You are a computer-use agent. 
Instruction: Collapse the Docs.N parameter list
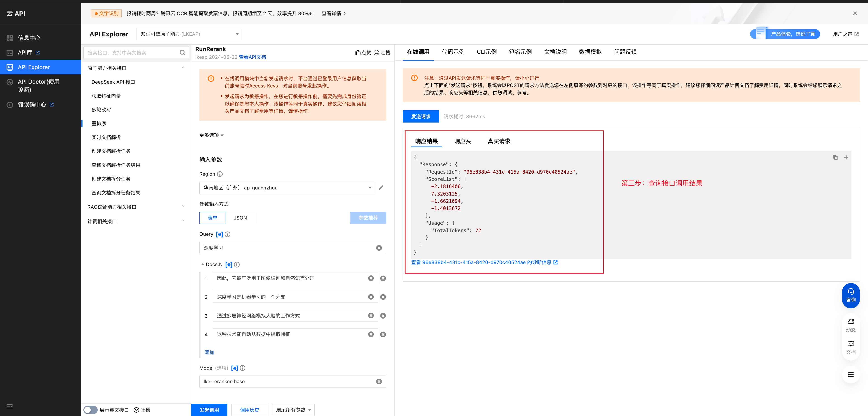pyautogui.click(x=202, y=265)
